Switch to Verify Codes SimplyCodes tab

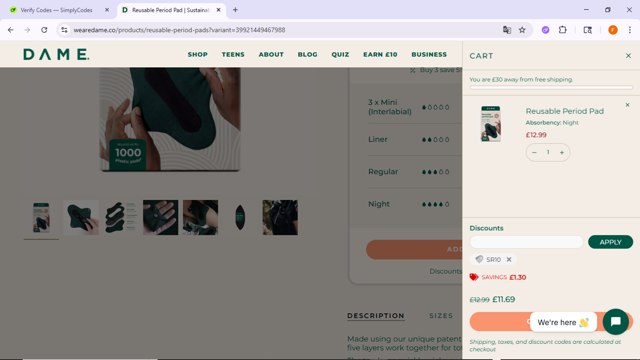[56, 10]
